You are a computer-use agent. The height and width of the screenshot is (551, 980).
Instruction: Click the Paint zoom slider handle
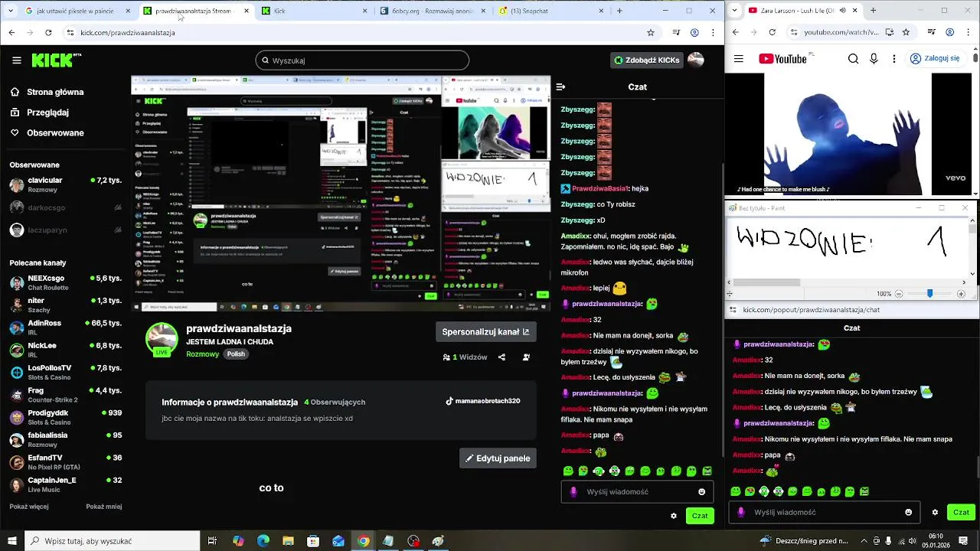pos(929,294)
